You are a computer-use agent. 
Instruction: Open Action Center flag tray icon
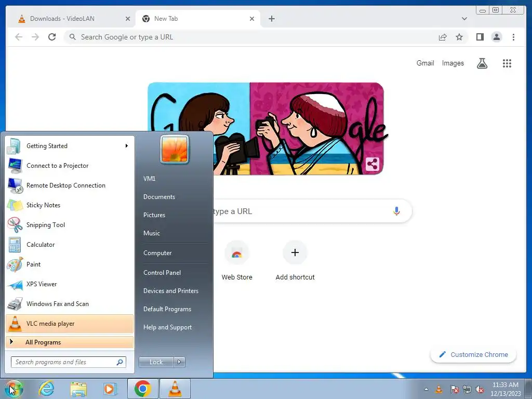point(455,390)
